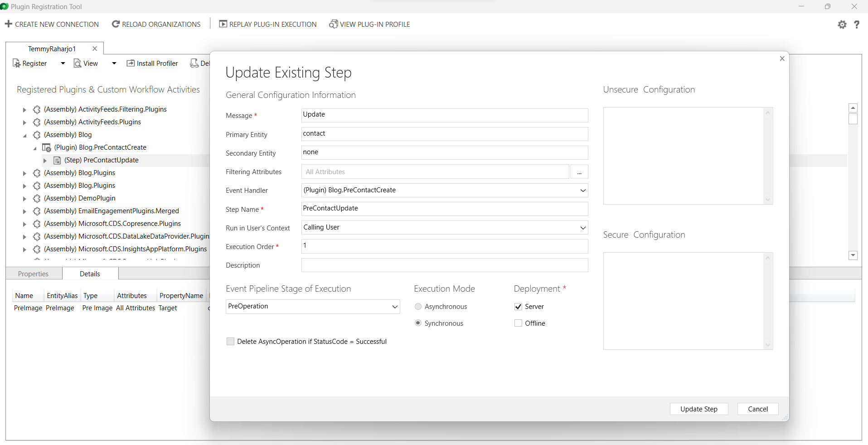Close the TemmyRaharjo1 connection tab
This screenshot has height=445, width=868.
click(x=95, y=49)
